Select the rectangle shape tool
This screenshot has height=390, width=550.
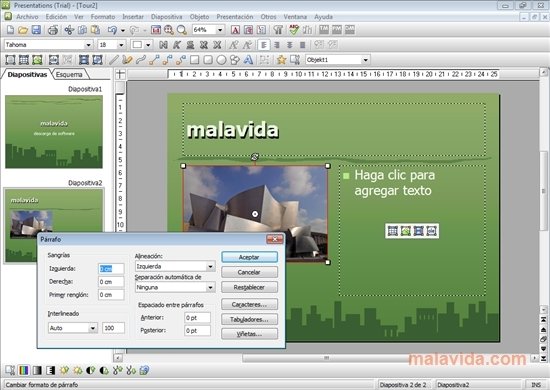(x=194, y=60)
